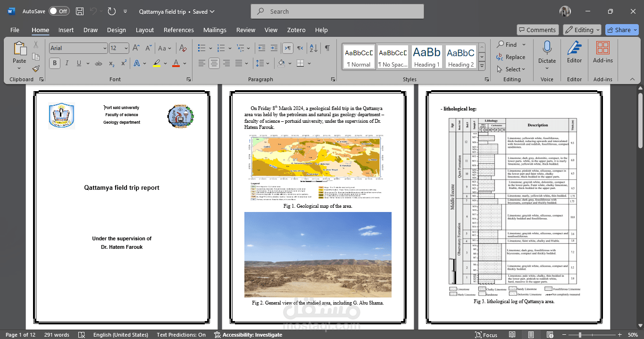Viewport: 644px width, 339px height.
Task: Toggle the AutoSave switch
Action: [59, 11]
